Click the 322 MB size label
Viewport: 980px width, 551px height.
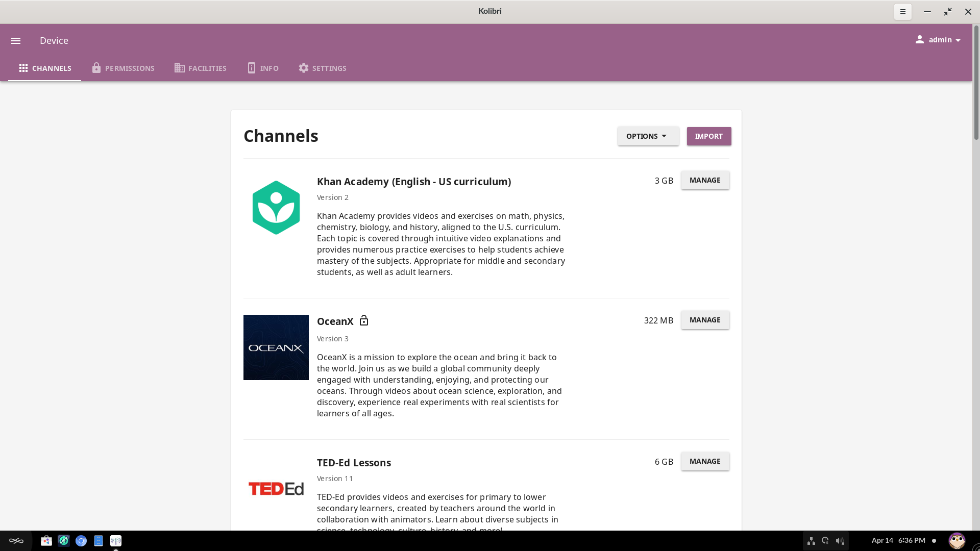658,320
